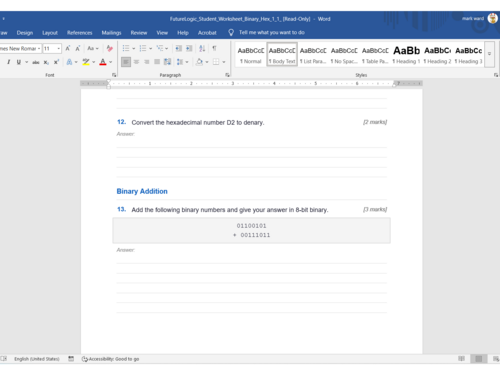Screen dimensions: 500x375
Task: Clear all formatting from selection
Action: pos(109,48)
